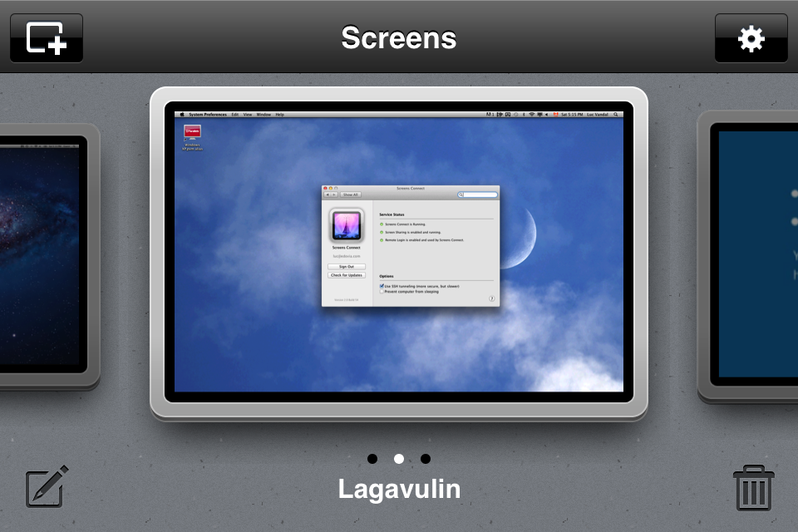Open the Luc Vandal user menu
The height and width of the screenshot is (532, 798).
[x=597, y=115]
